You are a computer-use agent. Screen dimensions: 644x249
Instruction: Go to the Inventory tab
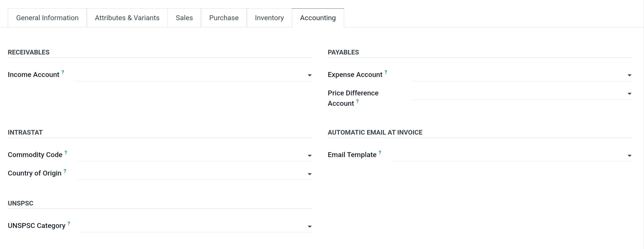[269, 18]
